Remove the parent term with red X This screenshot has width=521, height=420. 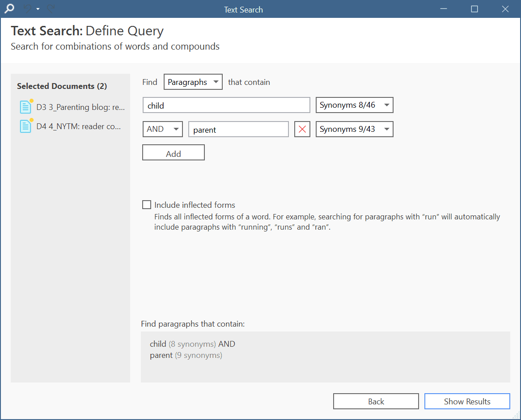click(302, 129)
